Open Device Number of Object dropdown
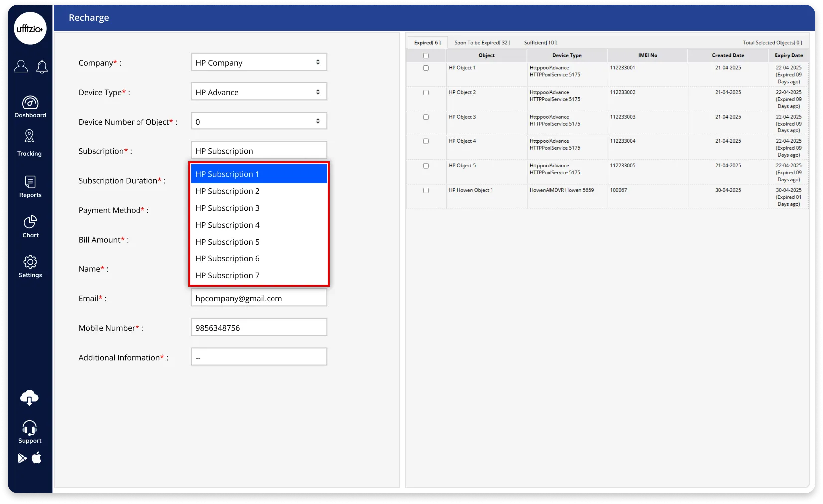 click(x=259, y=121)
